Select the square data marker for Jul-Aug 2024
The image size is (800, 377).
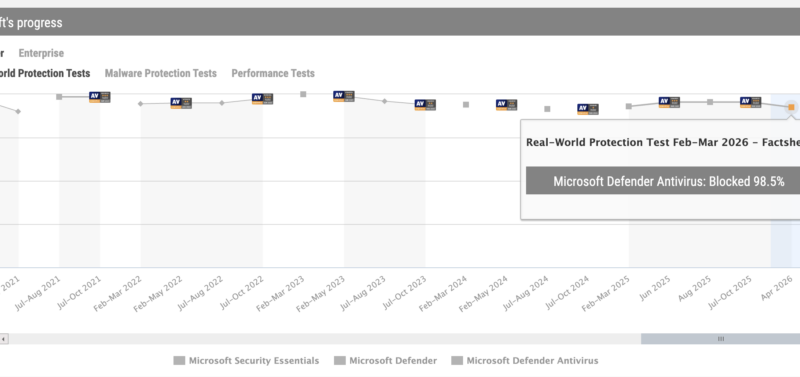[x=547, y=109]
